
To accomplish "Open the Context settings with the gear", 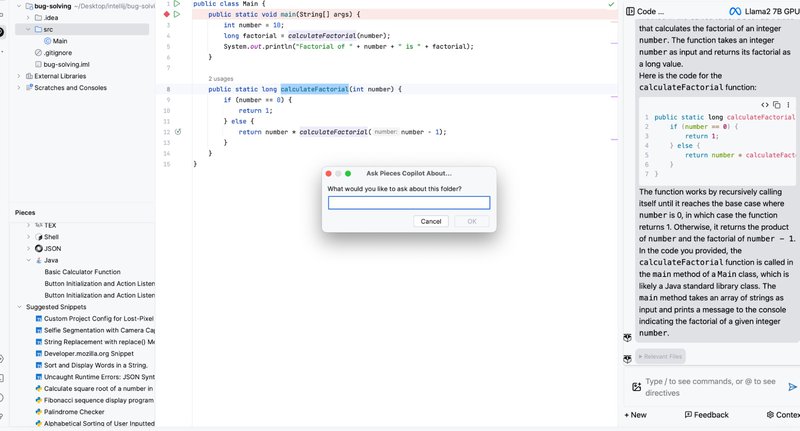I will coord(783,415).
